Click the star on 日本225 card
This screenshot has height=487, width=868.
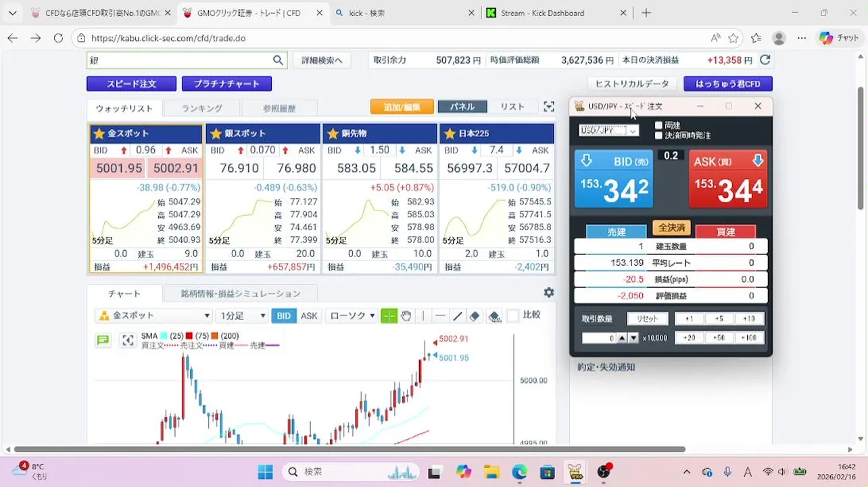[x=450, y=133]
